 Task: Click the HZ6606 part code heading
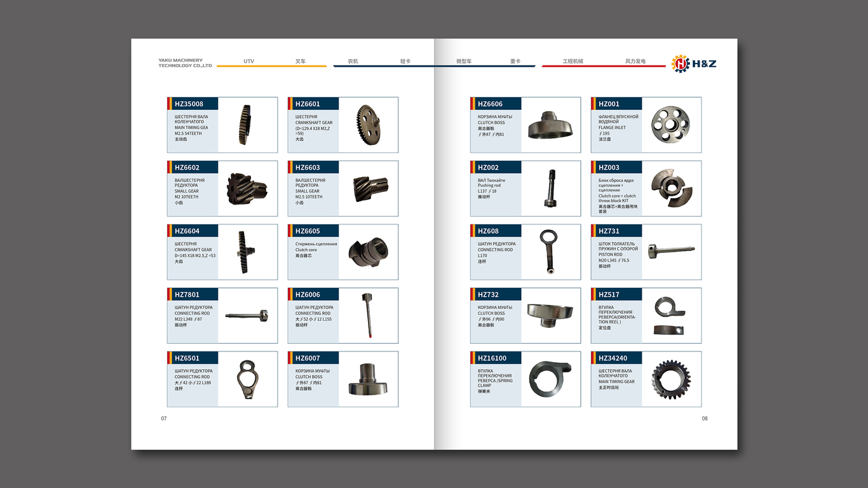tap(490, 104)
